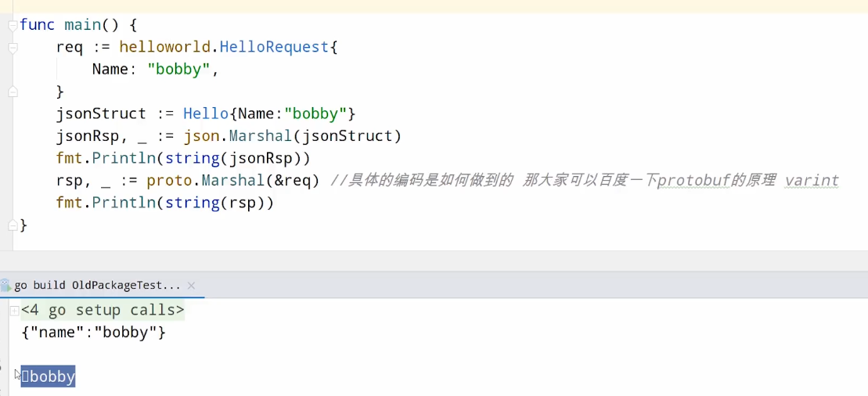
Task: Collapse the func main() fold marker
Action: tap(13, 26)
